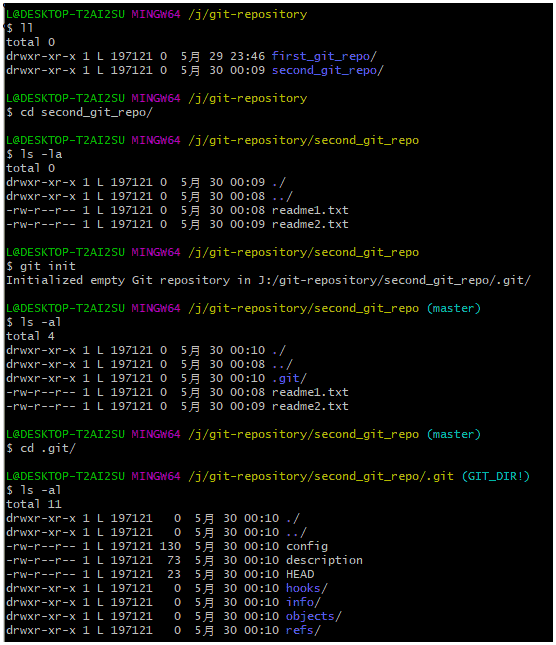The width and height of the screenshot is (556, 645).
Task: Click the .git/ directory entry
Action: pos(289,378)
